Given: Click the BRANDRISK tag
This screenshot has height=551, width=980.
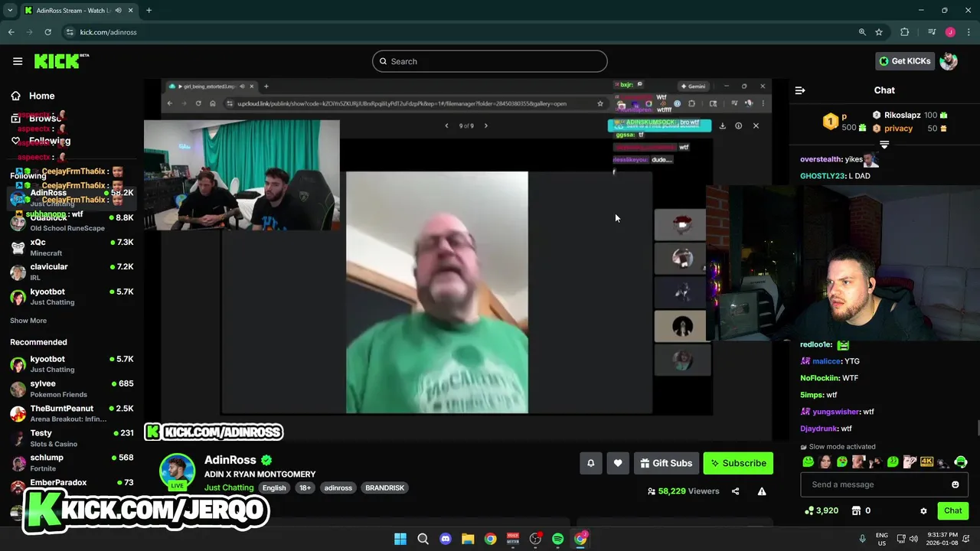Looking at the screenshot, I should [x=384, y=487].
